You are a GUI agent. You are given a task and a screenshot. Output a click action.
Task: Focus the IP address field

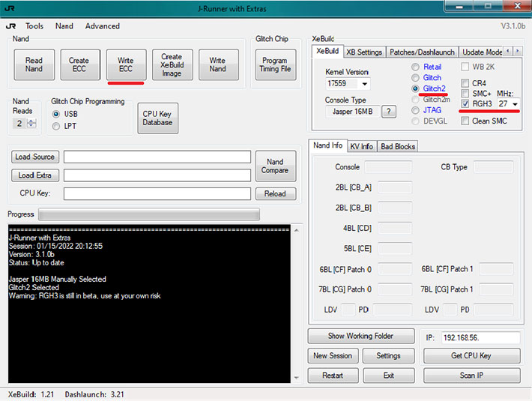[x=481, y=337]
